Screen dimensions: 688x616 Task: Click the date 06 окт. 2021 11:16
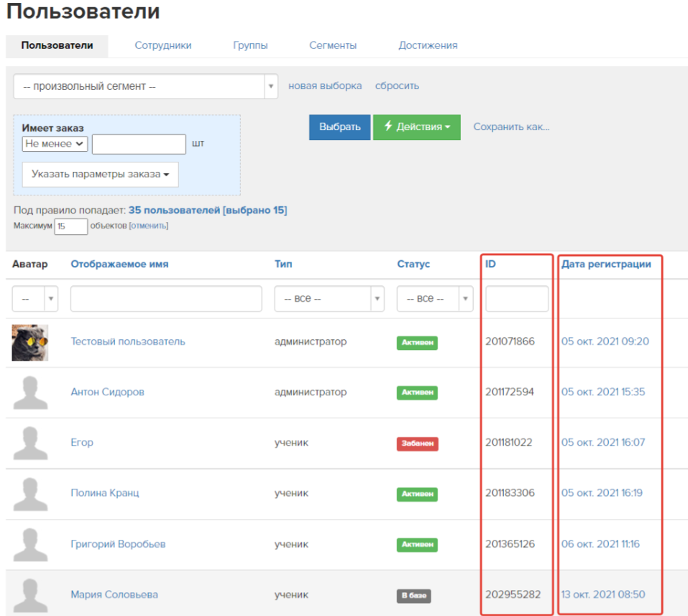click(x=601, y=545)
